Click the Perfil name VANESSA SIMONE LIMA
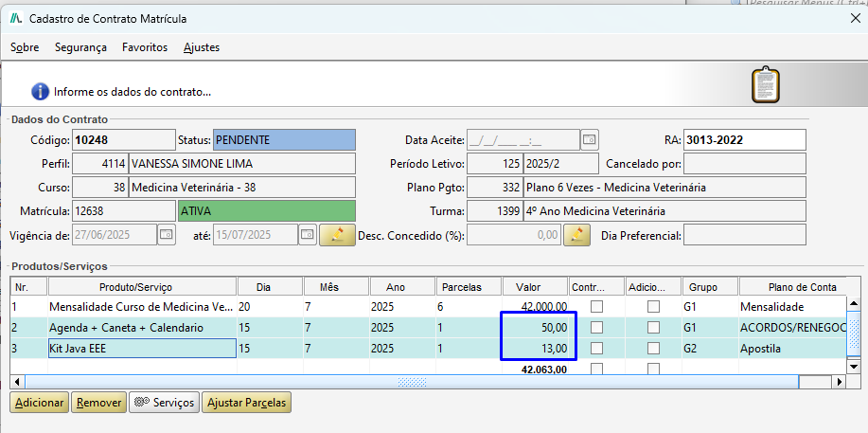The width and height of the screenshot is (868, 433). tap(242, 164)
